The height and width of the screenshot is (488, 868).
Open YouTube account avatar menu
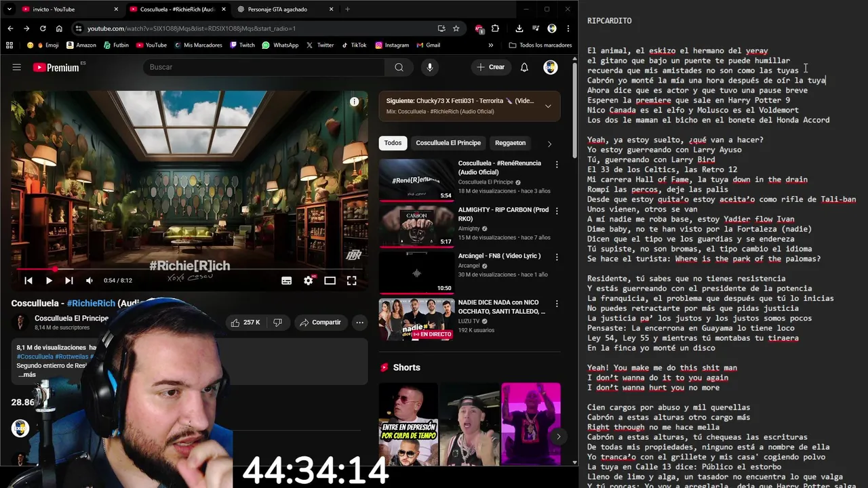[551, 67]
